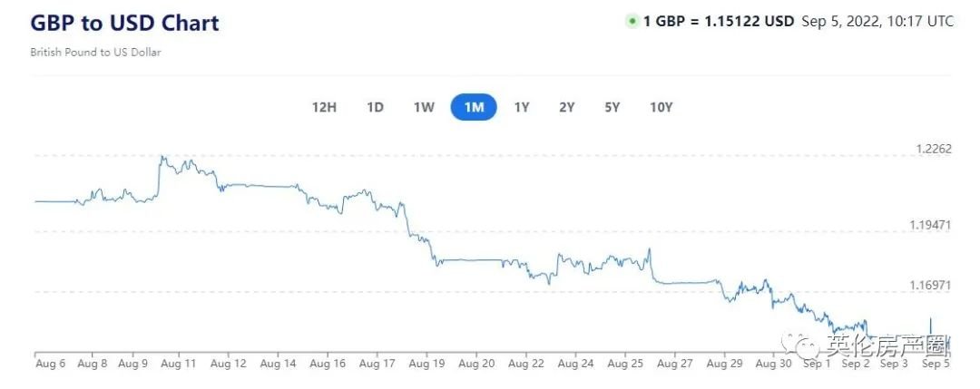Click the green live rate indicator dot
Image resolution: width=980 pixels, height=389 pixels.
632,21
